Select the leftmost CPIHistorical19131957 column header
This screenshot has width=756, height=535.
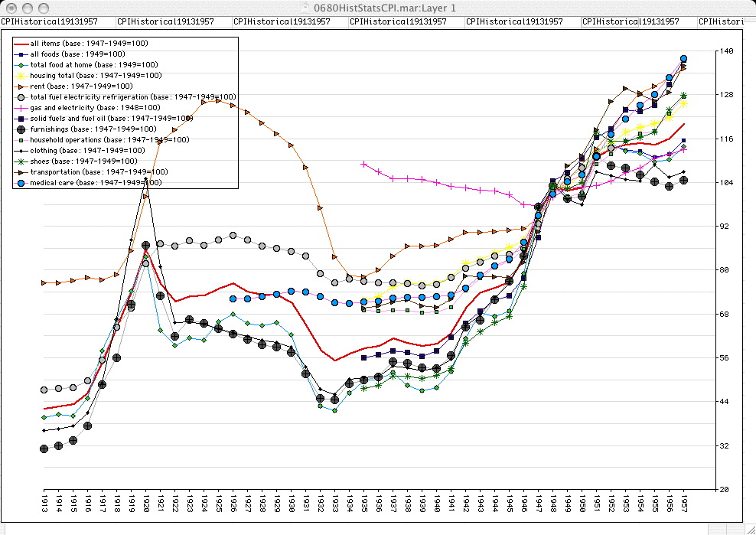[49, 21]
